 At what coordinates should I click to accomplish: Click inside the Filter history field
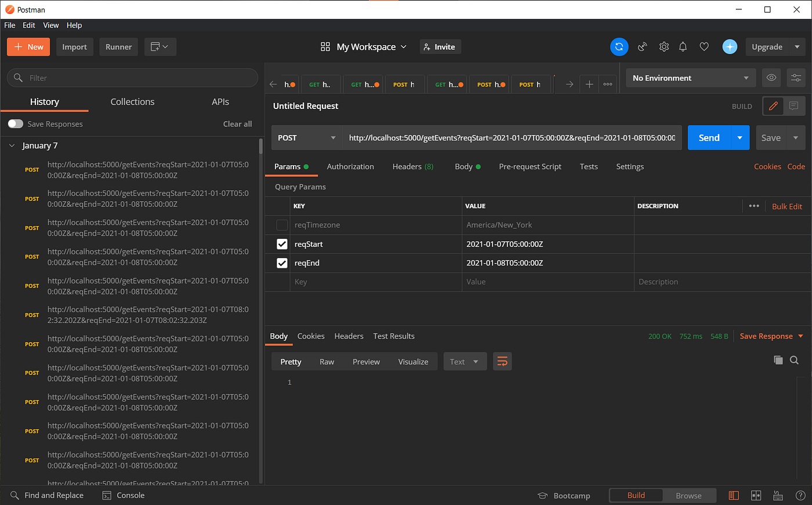tap(132, 77)
